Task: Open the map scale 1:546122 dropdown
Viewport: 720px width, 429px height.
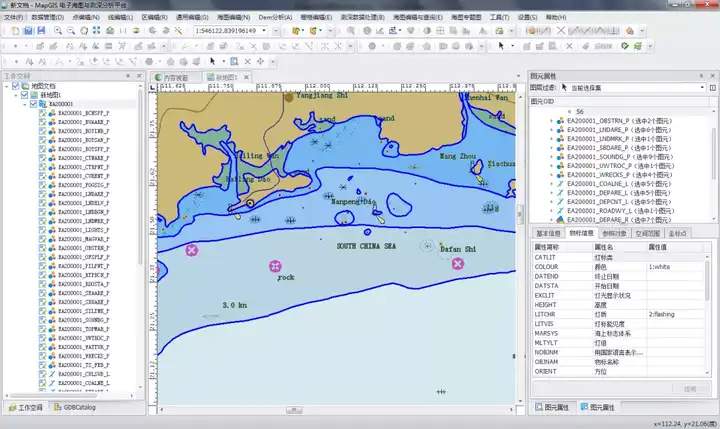Action: coord(264,31)
